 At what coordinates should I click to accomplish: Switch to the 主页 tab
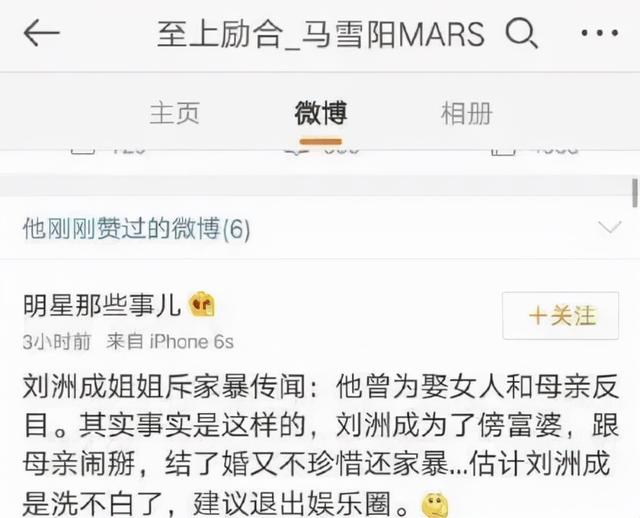pyautogui.click(x=174, y=113)
